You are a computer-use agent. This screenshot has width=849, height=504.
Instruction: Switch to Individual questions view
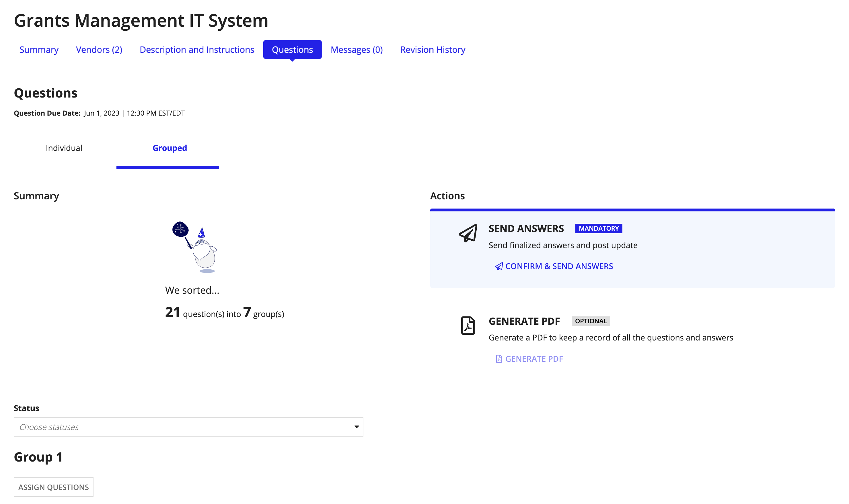(x=64, y=148)
